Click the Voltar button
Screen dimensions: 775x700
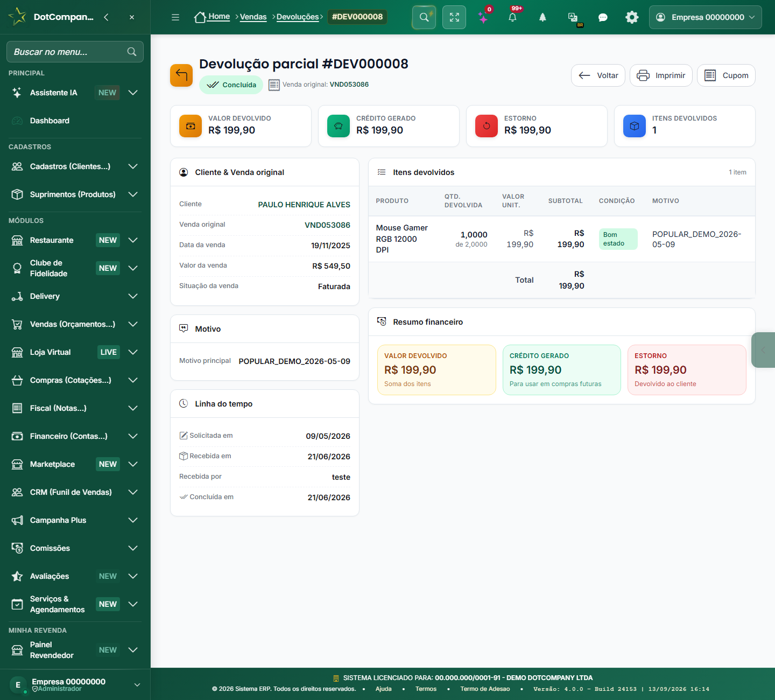click(598, 75)
